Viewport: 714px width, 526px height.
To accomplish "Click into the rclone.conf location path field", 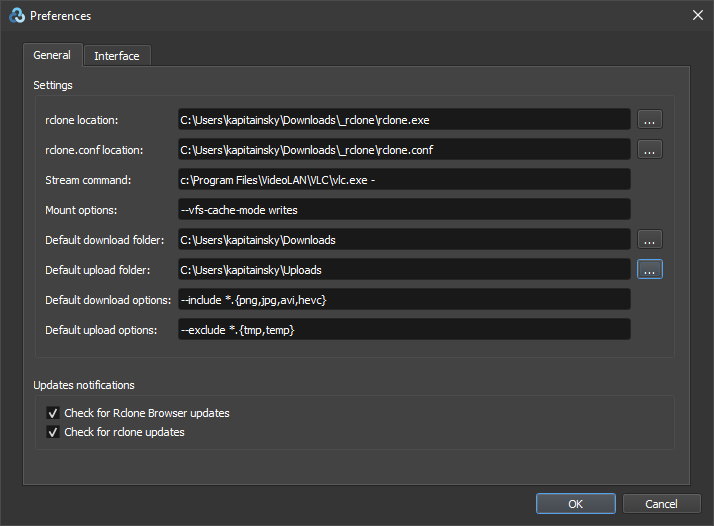I will [x=404, y=150].
